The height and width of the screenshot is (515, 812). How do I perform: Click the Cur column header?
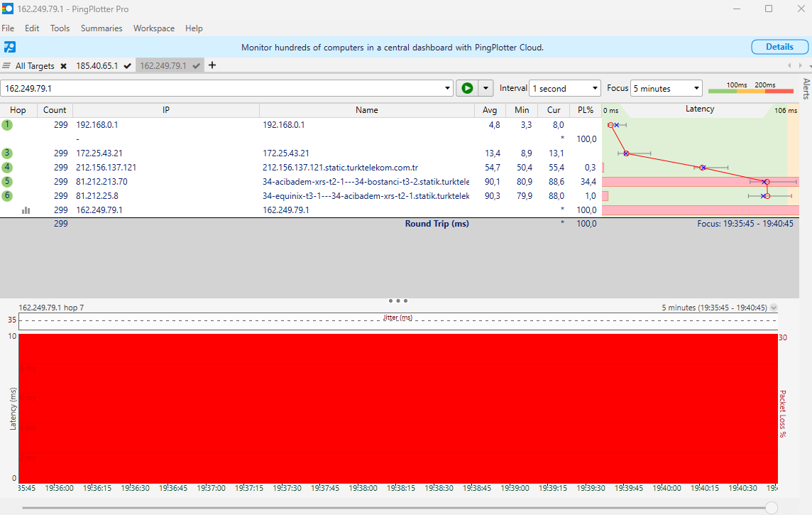[x=554, y=110]
